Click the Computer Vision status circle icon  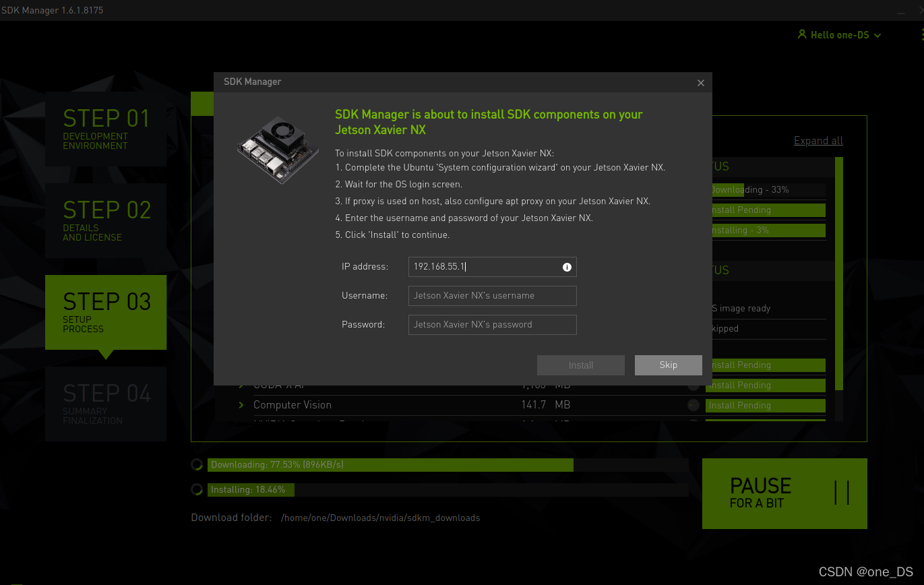[x=694, y=405]
